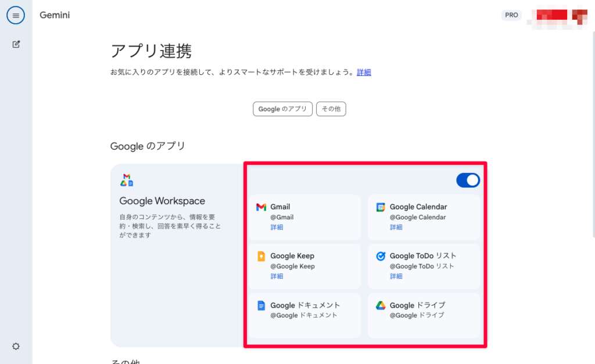595x364 pixels.
Task: Open 詳細 under Gmail
Action: 277,227
